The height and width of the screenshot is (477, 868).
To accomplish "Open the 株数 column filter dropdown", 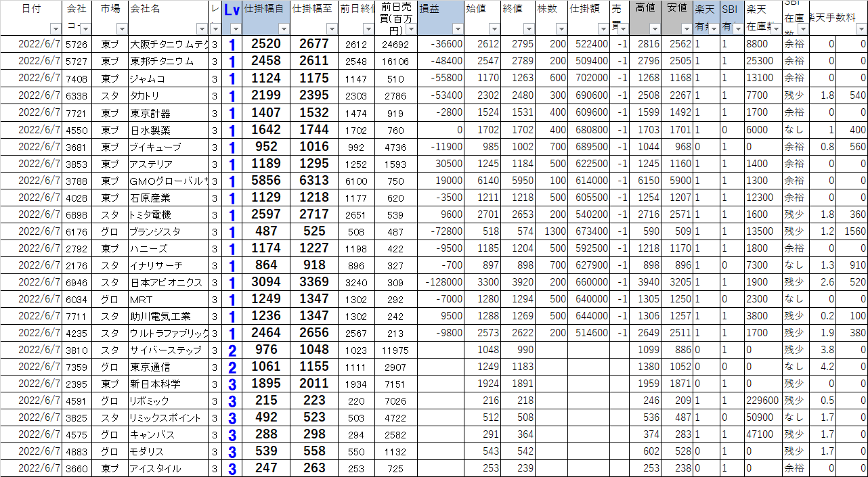I will pos(561,29).
